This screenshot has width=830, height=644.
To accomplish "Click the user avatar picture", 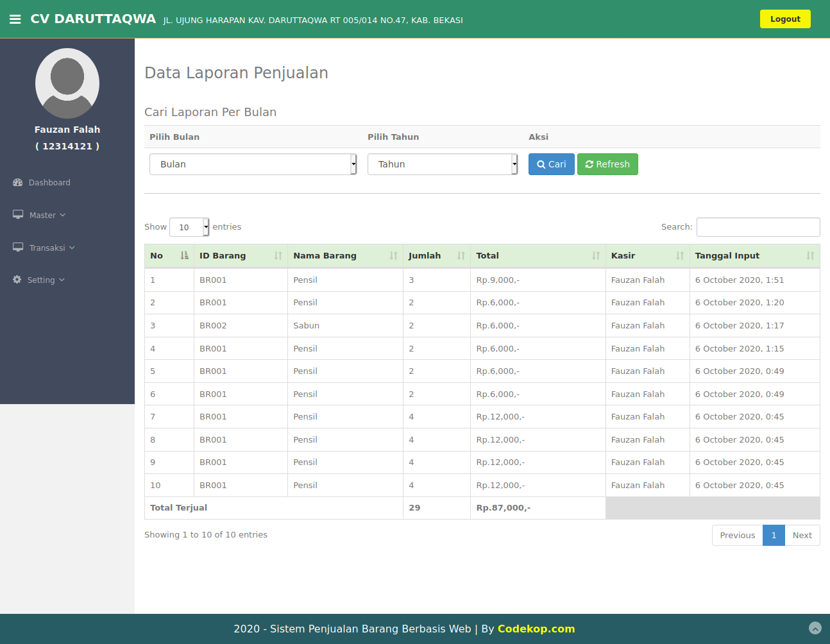I will (x=67, y=83).
